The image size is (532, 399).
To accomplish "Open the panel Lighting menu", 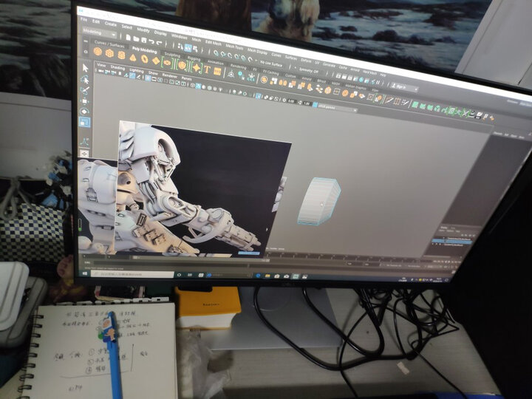I will (137, 70).
